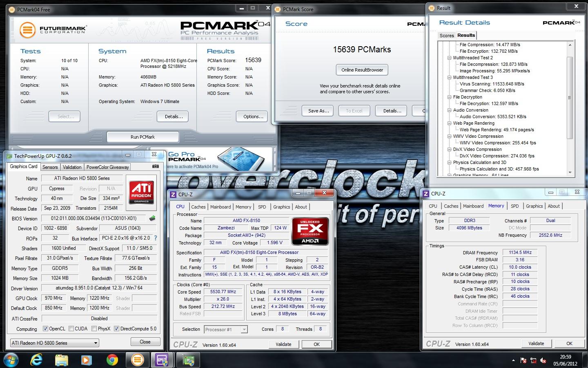The width and height of the screenshot is (588, 368).
Task: Open the Processor #1 selection dropdown
Action: click(226, 329)
